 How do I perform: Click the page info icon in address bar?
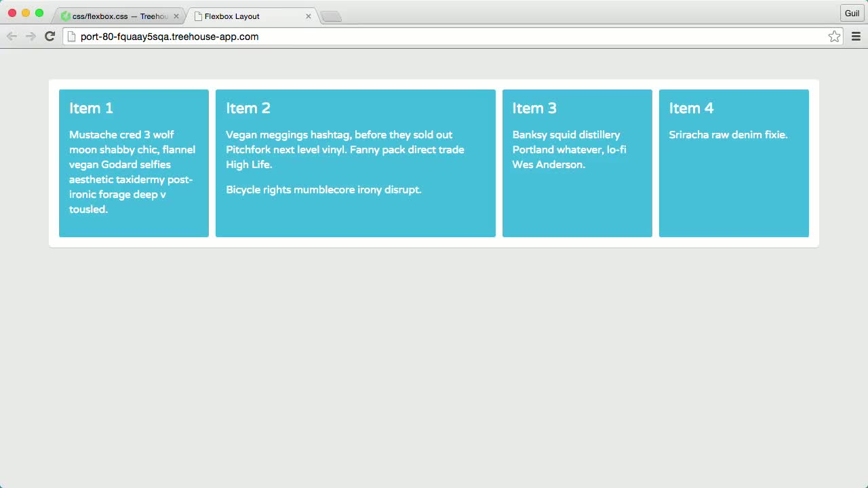(x=71, y=37)
